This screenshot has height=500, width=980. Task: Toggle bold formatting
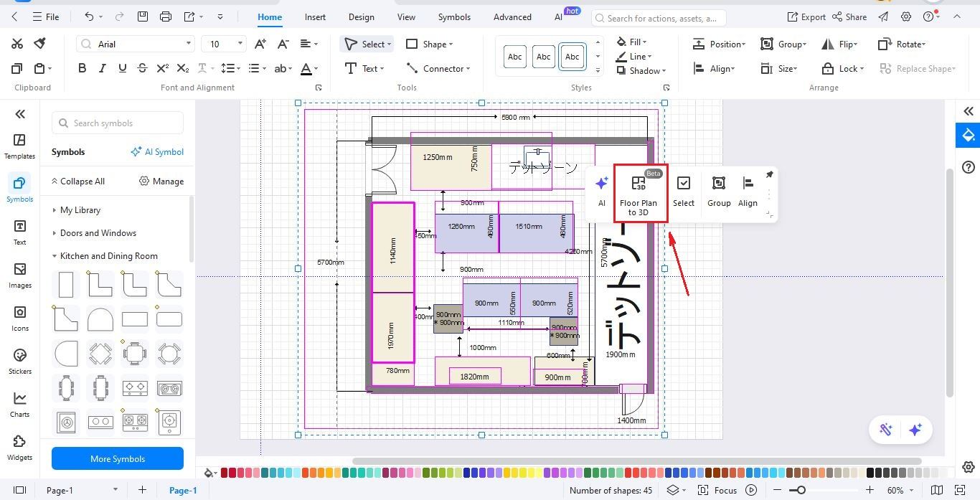click(82, 68)
